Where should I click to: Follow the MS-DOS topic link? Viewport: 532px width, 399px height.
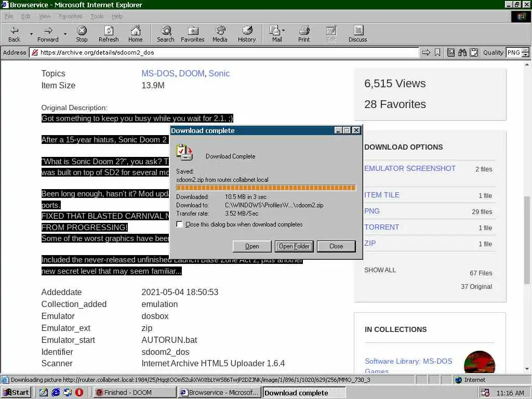click(x=158, y=73)
